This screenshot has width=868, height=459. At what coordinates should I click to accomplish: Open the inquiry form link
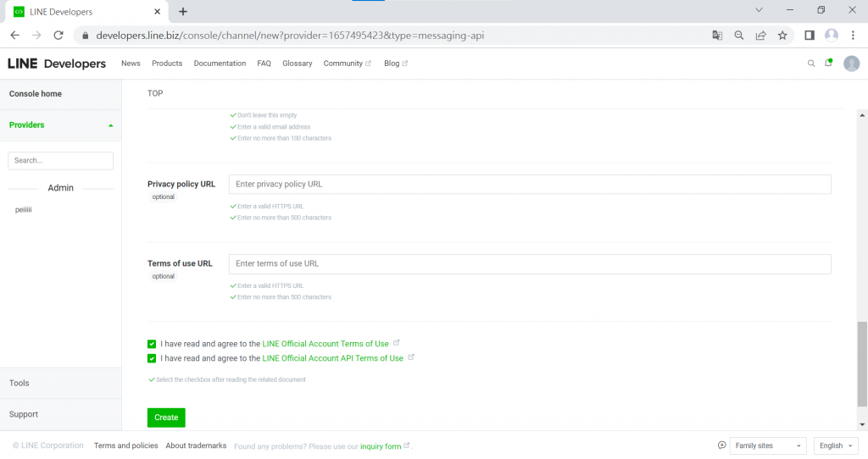click(x=381, y=446)
